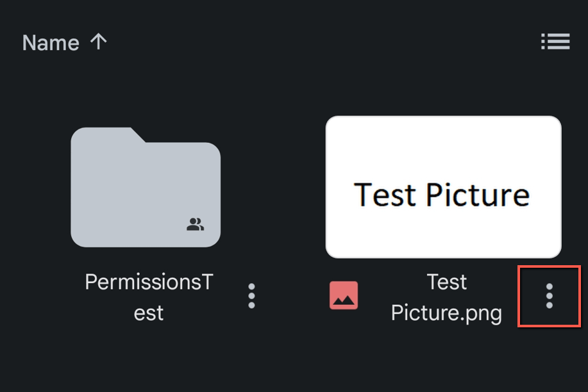588x392 pixels.
Task: Open more actions for Test Picture.png
Action: [x=549, y=296]
